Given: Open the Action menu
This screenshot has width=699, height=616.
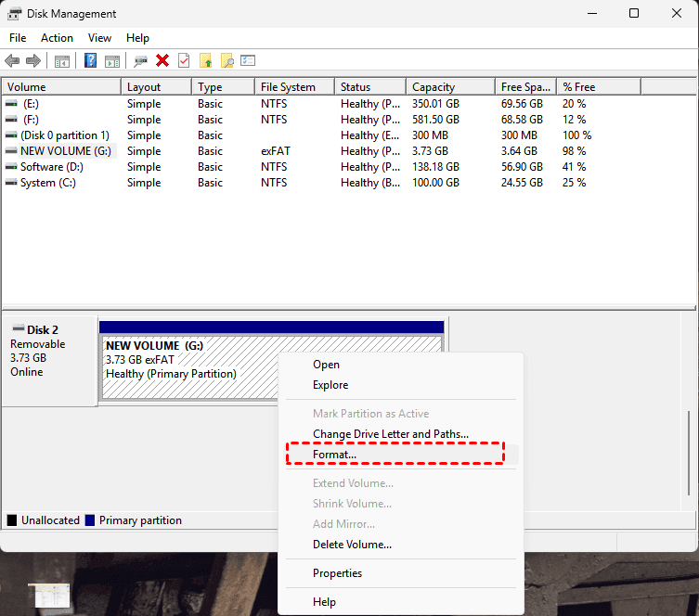Looking at the screenshot, I should point(57,38).
